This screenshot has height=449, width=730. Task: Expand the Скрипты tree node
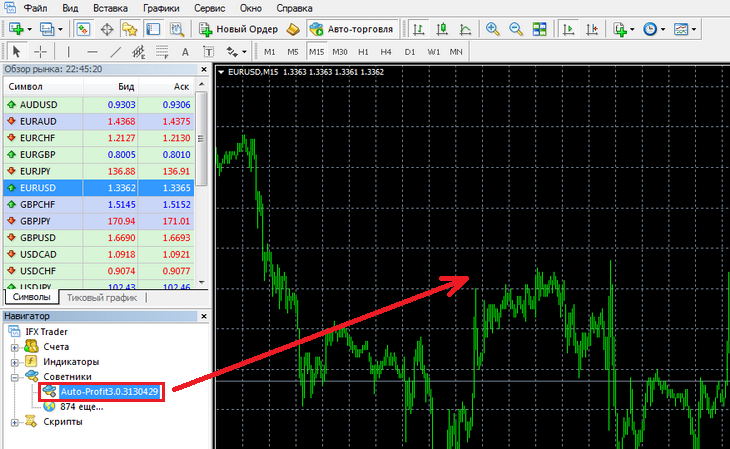click(x=15, y=422)
